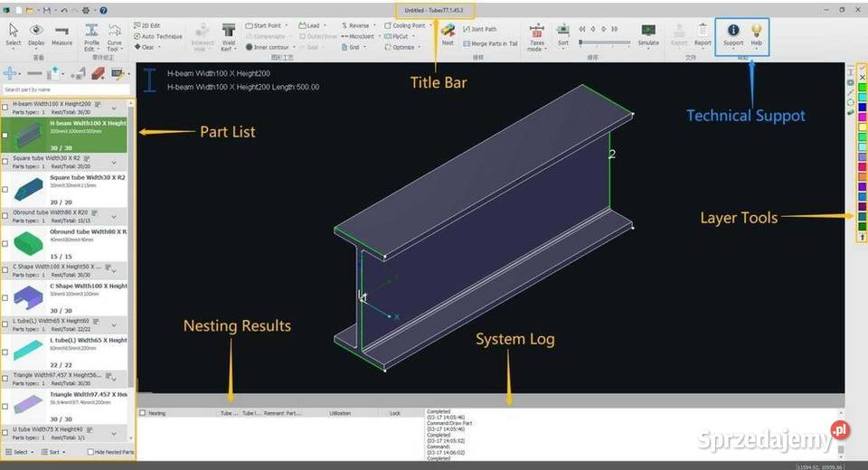Click the simulation speed slider
The image size is (868, 470).
click(605, 42)
